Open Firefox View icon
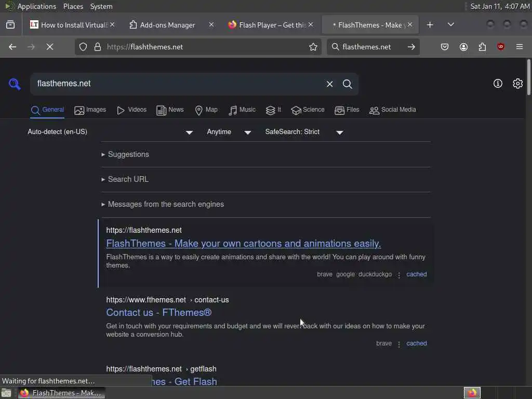Viewport: 532px width, 399px height. coord(10,25)
